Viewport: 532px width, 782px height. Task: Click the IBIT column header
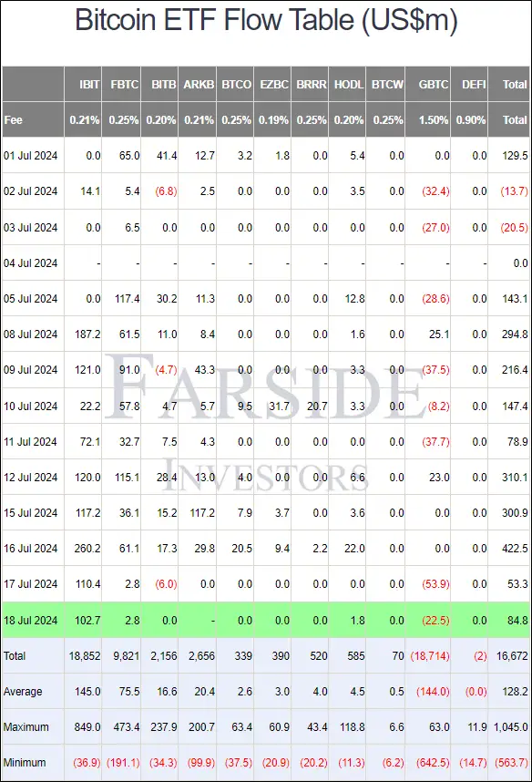click(x=89, y=84)
